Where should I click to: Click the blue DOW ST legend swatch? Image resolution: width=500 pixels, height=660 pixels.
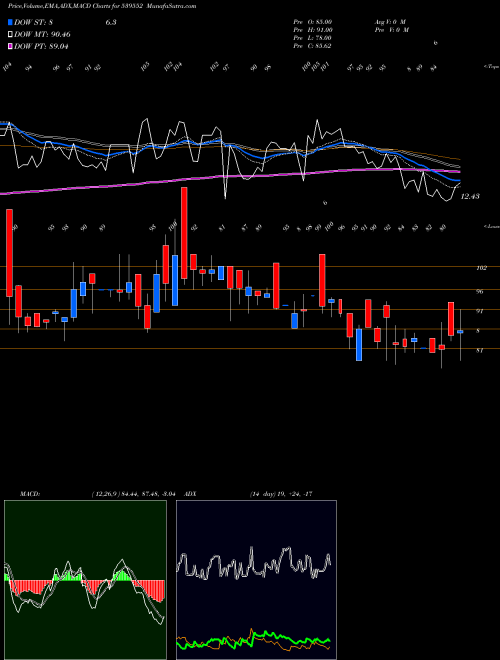[x=11, y=22]
